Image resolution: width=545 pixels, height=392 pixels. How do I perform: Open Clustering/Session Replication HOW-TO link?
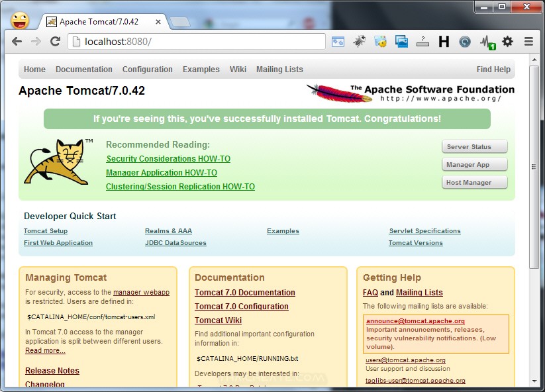click(x=180, y=187)
